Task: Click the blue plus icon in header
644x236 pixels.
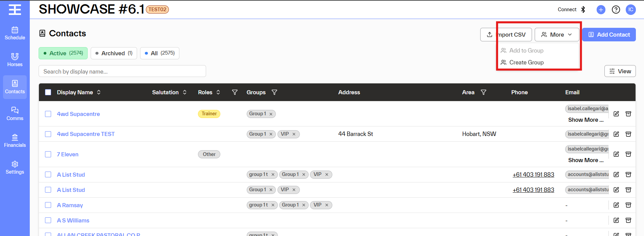Action: click(x=601, y=9)
